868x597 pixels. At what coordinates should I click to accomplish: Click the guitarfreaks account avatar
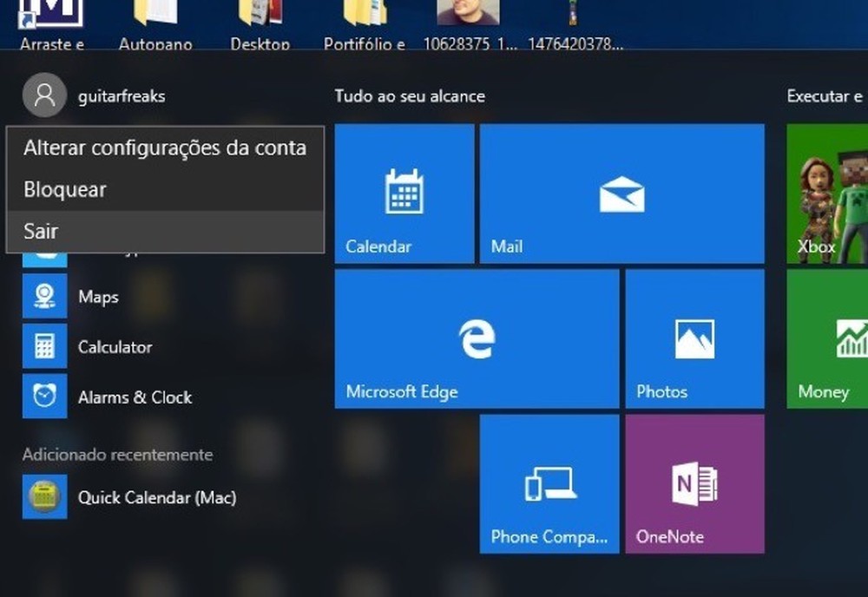[43, 96]
